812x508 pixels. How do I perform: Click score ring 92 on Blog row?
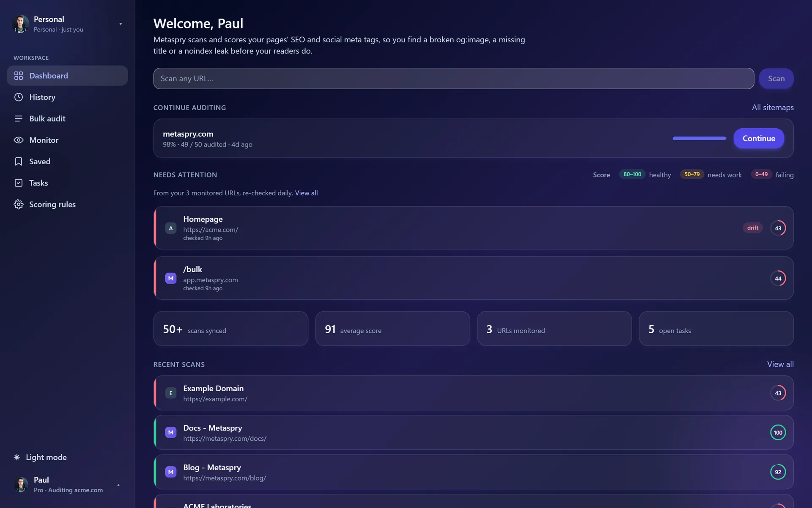point(778,472)
